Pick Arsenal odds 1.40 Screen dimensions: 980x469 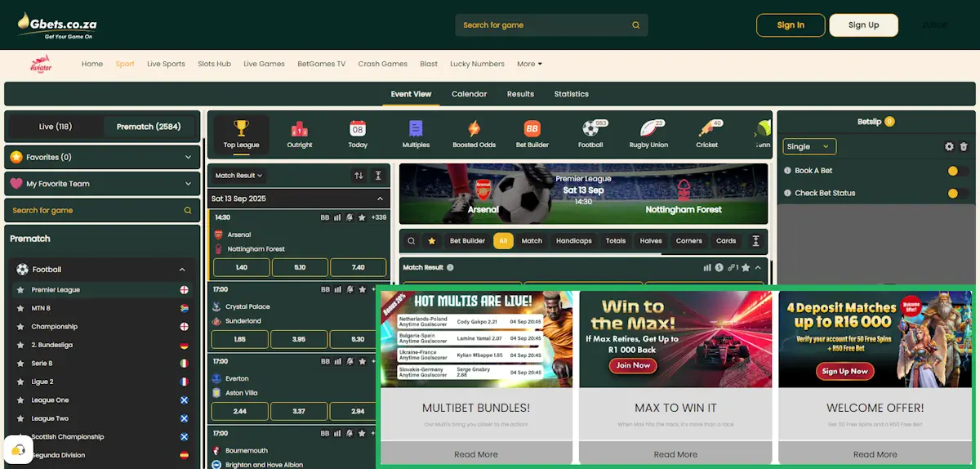(x=241, y=267)
